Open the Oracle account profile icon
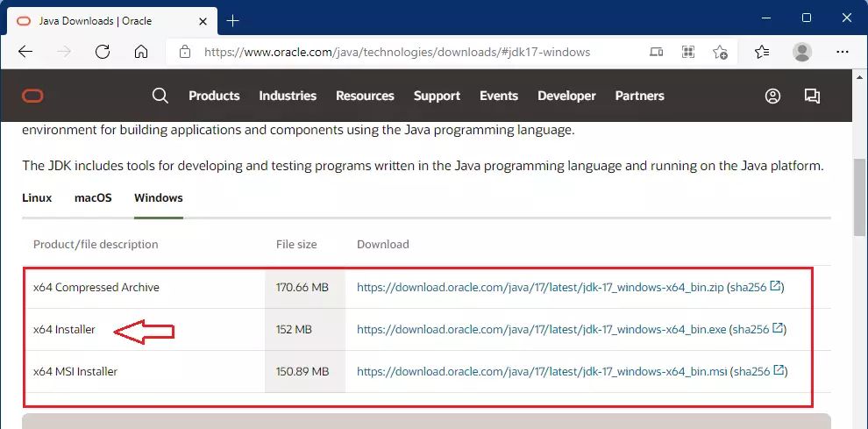The width and height of the screenshot is (868, 429). (772, 96)
